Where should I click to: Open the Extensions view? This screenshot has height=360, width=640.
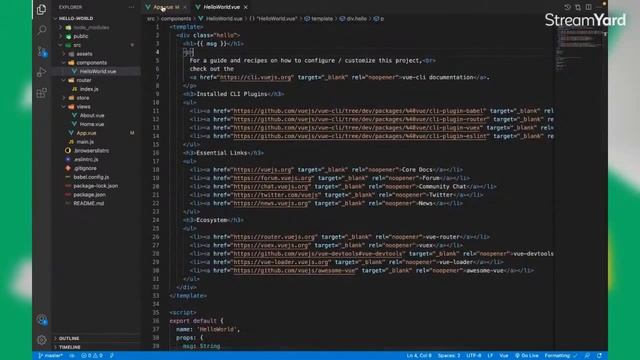[41, 93]
